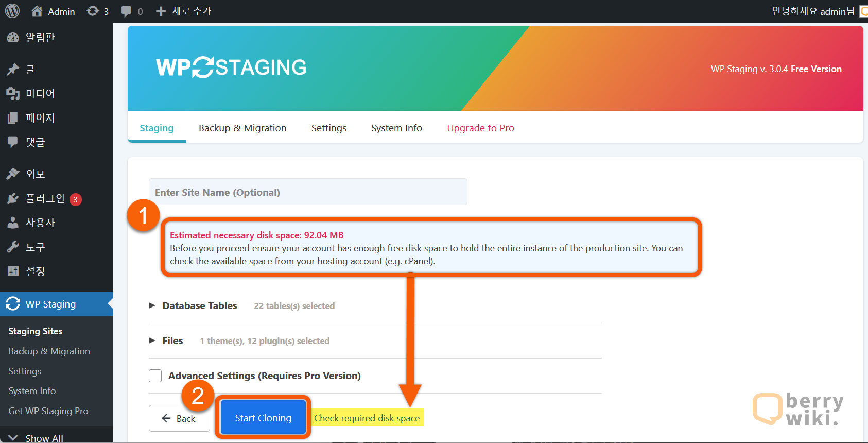Click the '22 tables(s) selected' text
Viewport: 868px width, 443px height.
[294, 306]
